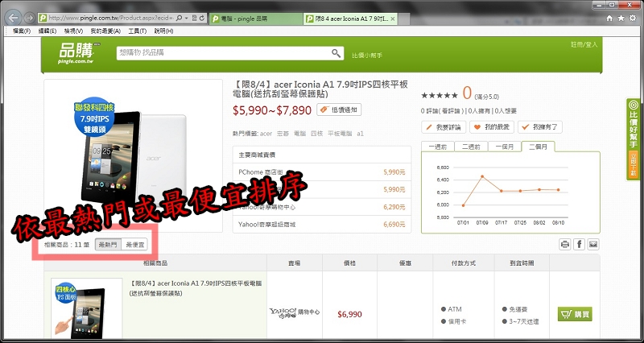Click the product thumbnail in the related list
The width and height of the screenshot is (644, 343).
tap(87, 308)
